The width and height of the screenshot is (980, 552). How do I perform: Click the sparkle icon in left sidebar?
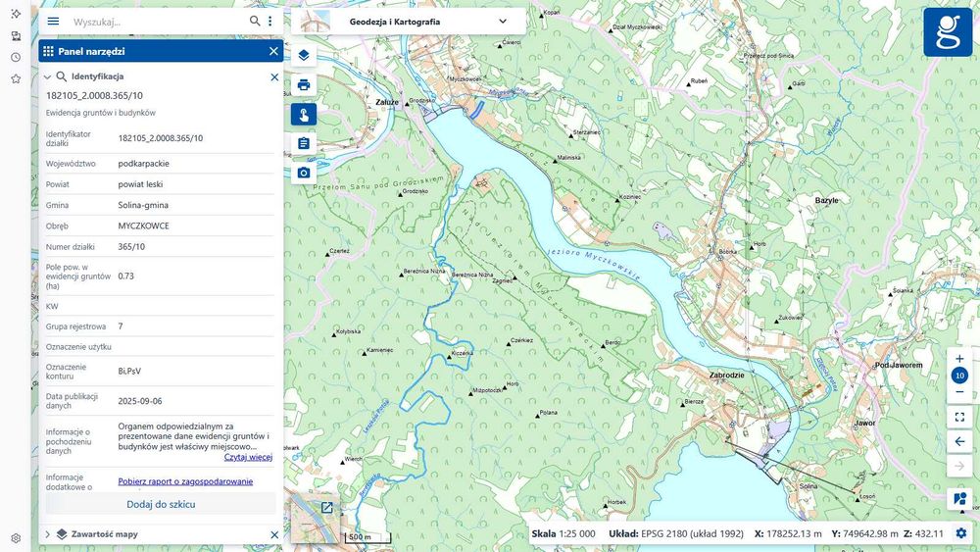click(16, 13)
